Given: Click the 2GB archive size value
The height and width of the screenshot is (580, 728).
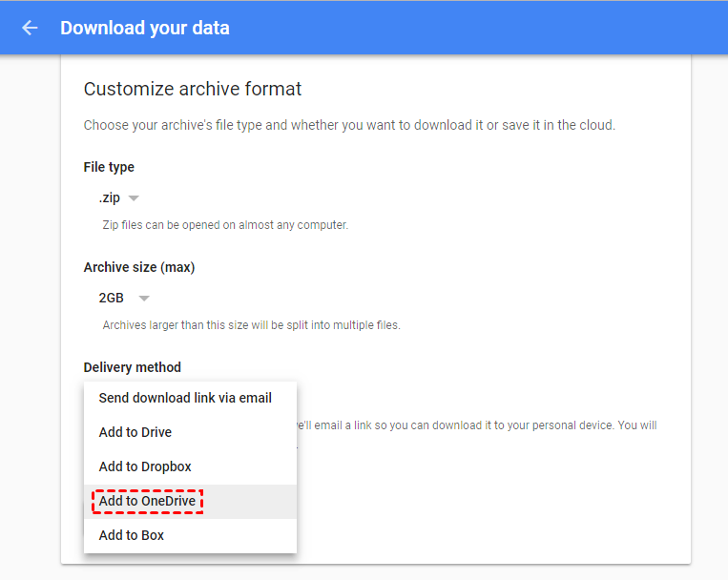Looking at the screenshot, I should pos(112,298).
